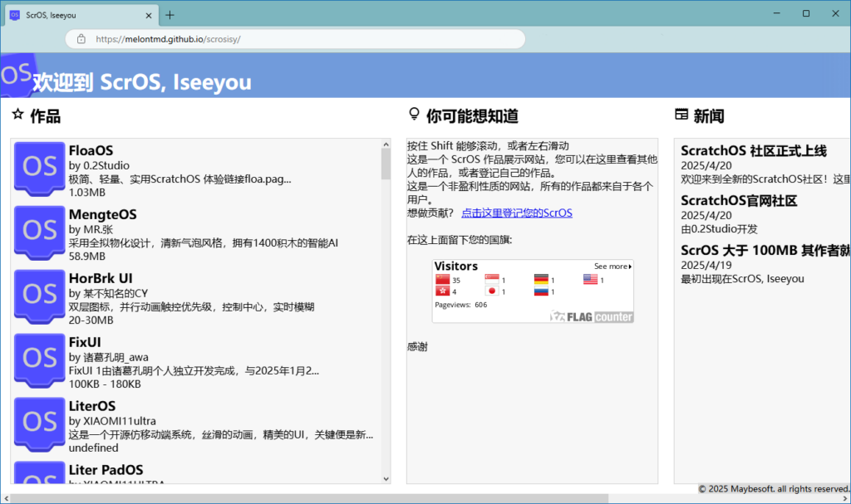Open the ScratchOS 社区正式上线 news headline
The image size is (851, 504).
tap(753, 150)
